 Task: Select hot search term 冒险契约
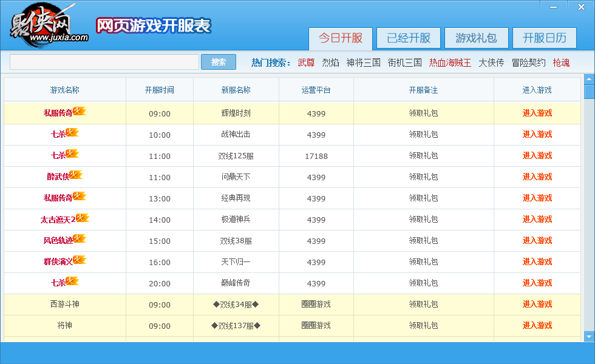(528, 62)
